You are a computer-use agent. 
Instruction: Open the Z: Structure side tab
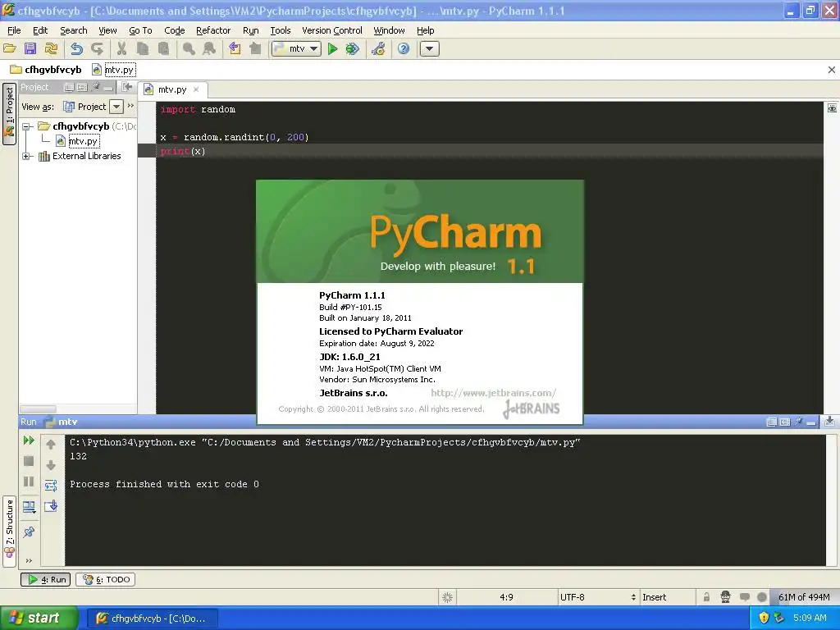[9, 532]
